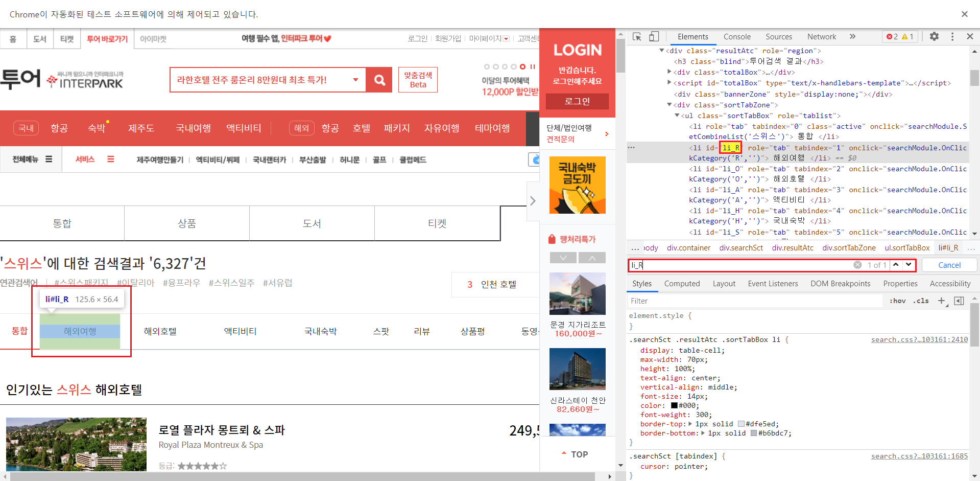Collapse the div.sortTabZone node
The width and height of the screenshot is (980, 481).
[670, 105]
